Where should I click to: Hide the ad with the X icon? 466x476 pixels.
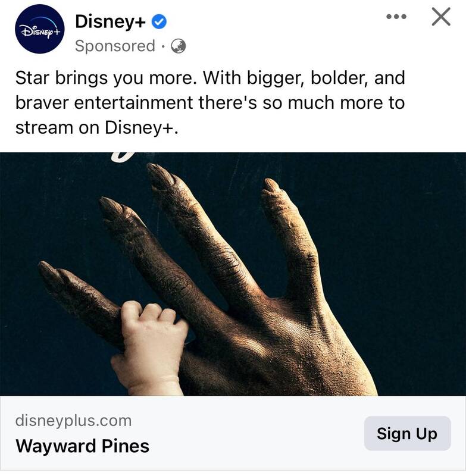(x=441, y=17)
